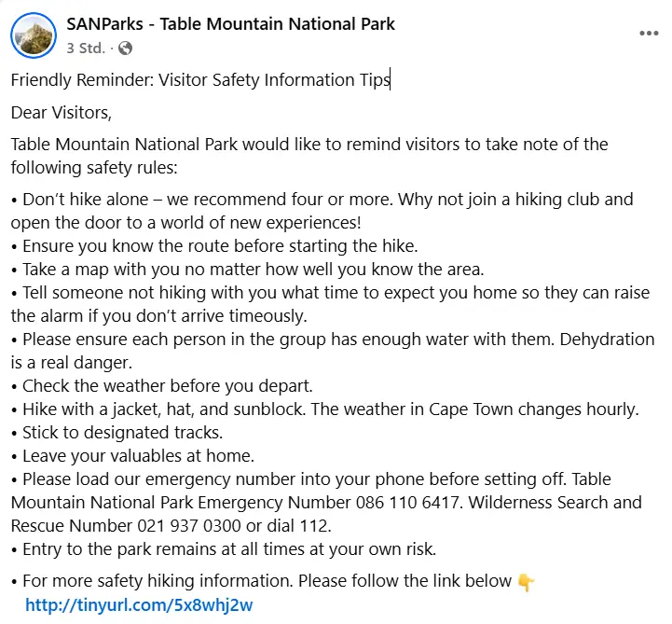
Task: Click the 'Don't hike alone' bullet
Action: tap(322, 211)
